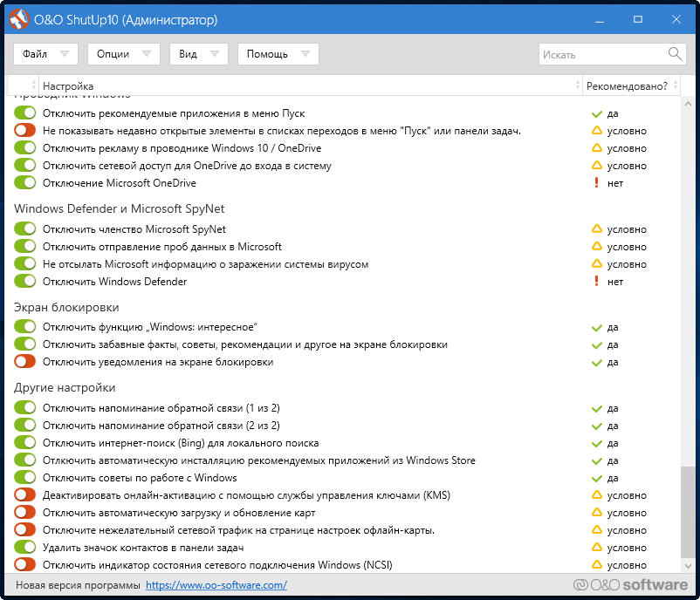Click yellow triangle for 'Отключить отправление проб данных'
This screenshot has height=600, width=700.
pos(596,246)
